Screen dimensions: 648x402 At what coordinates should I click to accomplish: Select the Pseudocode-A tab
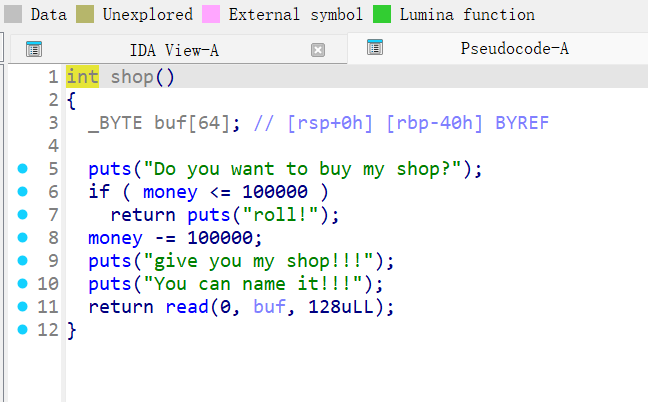pos(514,48)
